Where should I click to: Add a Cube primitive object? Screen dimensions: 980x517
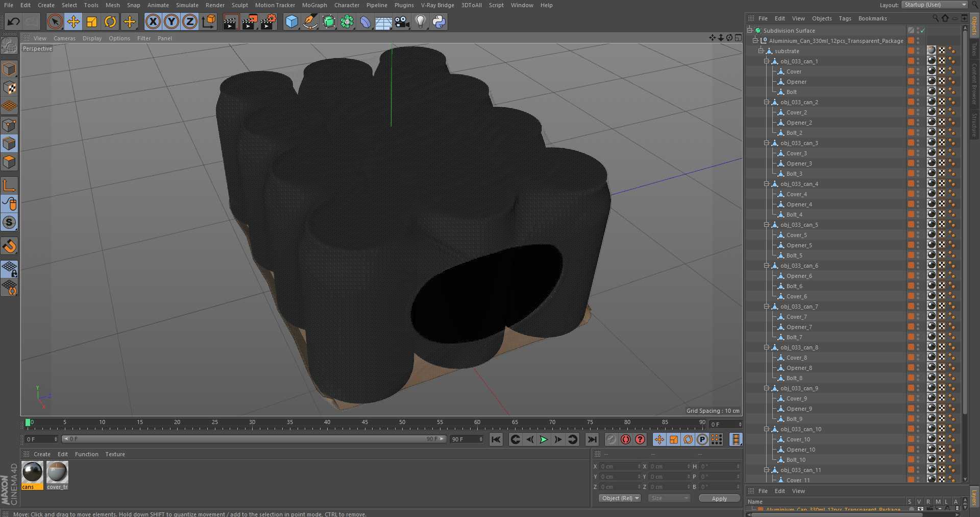click(x=291, y=21)
